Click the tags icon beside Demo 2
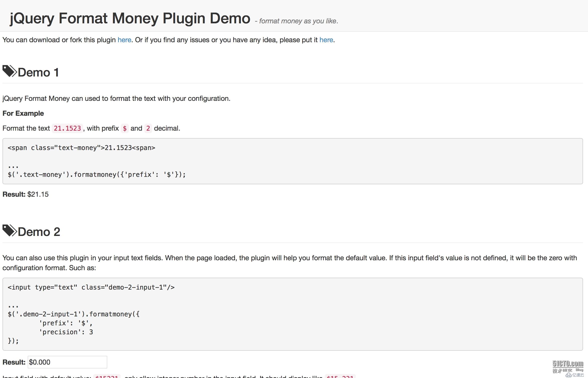Image resolution: width=588 pixels, height=378 pixels. click(10, 231)
